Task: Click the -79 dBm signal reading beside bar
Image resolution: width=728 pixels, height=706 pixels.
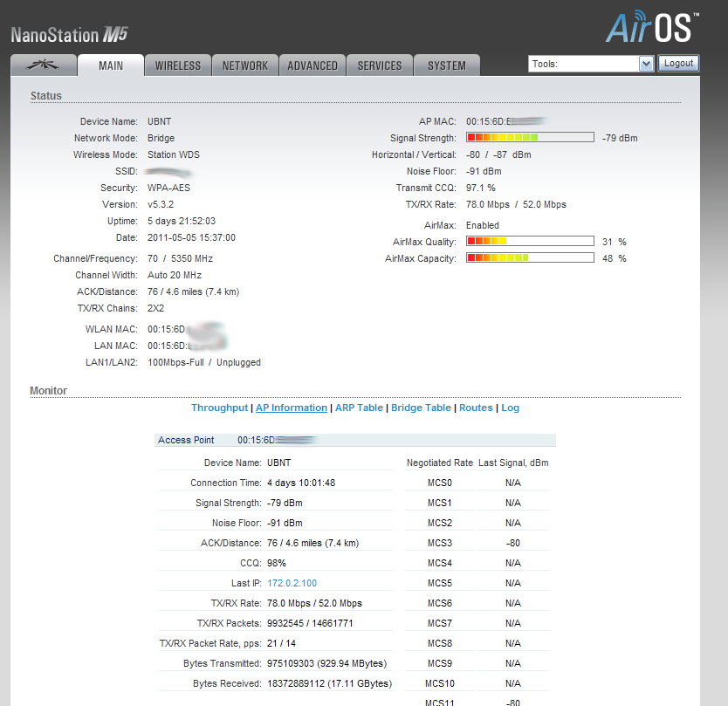Action: point(620,139)
